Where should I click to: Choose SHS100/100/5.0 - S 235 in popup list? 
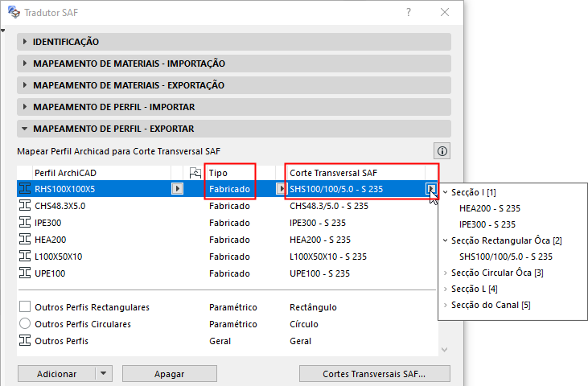[x=506, y=257]
